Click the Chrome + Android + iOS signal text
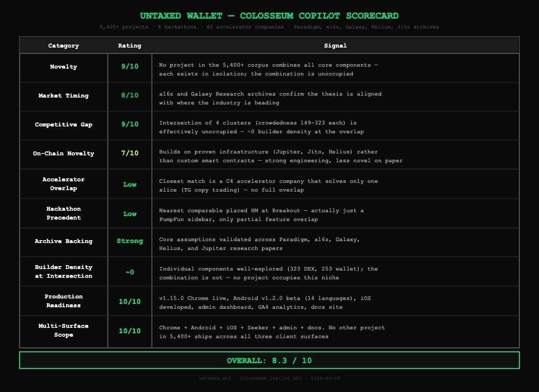 [x=272, y=332]
